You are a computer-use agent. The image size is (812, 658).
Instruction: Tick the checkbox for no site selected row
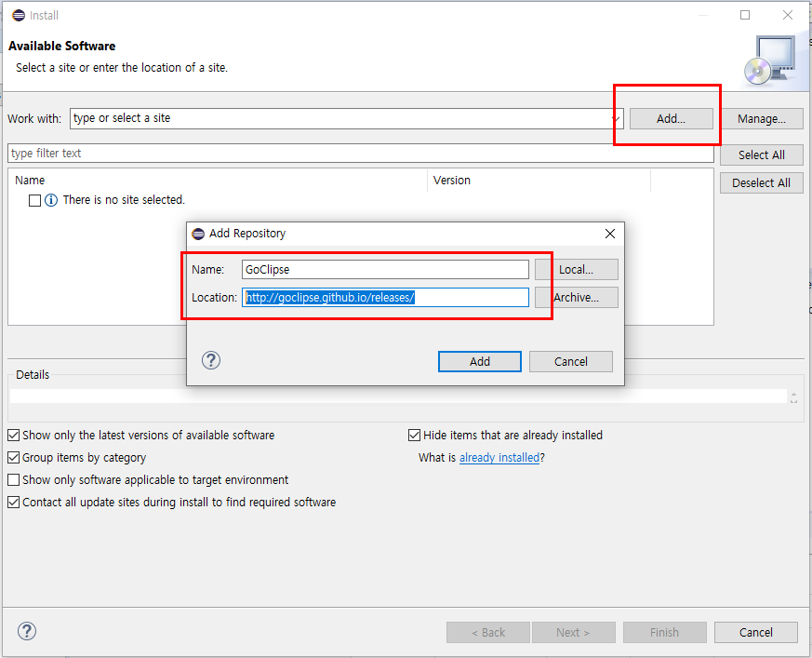click(x=34, y=200)
